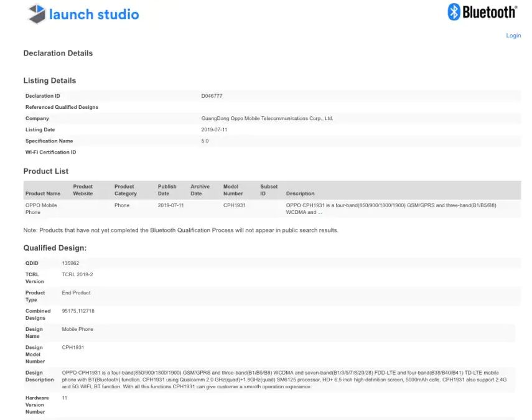
Task: Click the Design Description paragraph
Action: [284, 380]
